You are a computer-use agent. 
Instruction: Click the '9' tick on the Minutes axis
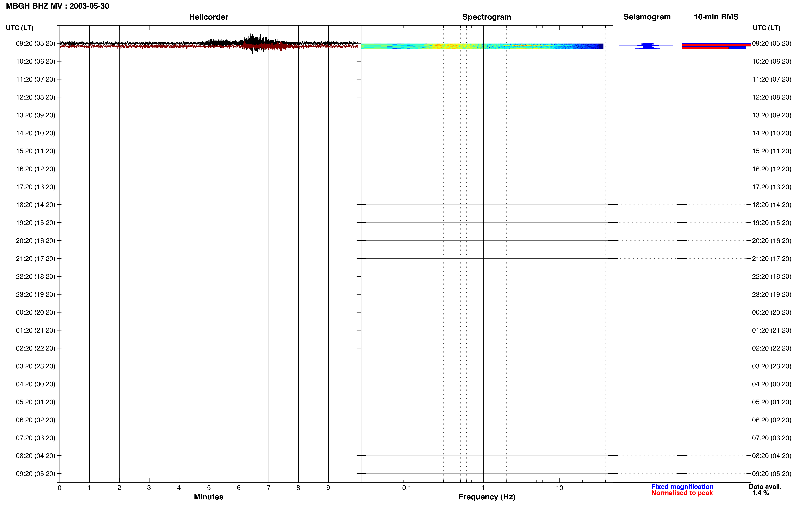[x=328, y=488]
